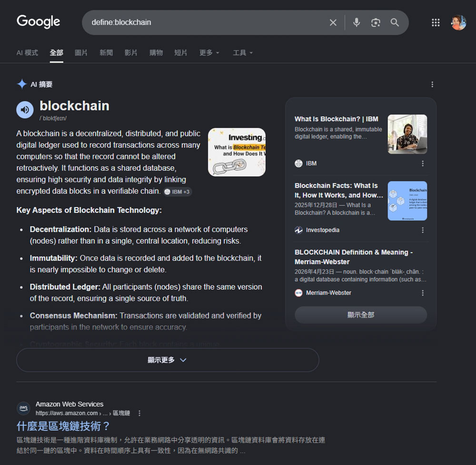Click the IBM source favicon
Image resolution: width=476 pixels, height=465 pixels.
299,164
